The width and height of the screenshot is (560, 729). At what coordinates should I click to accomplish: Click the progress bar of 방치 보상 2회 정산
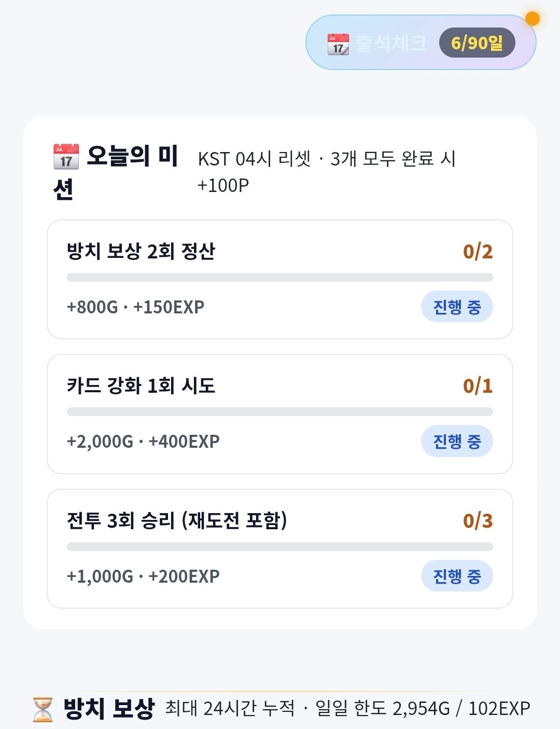click(280, 277)
